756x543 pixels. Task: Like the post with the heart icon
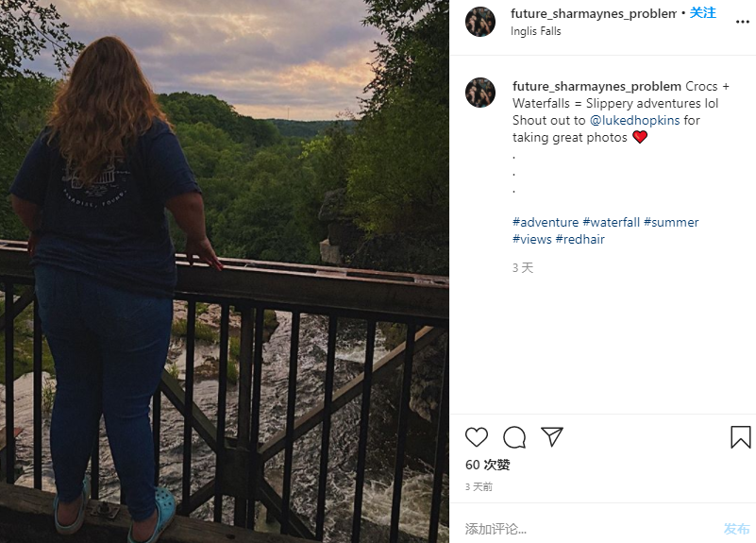tap(477, 437)
